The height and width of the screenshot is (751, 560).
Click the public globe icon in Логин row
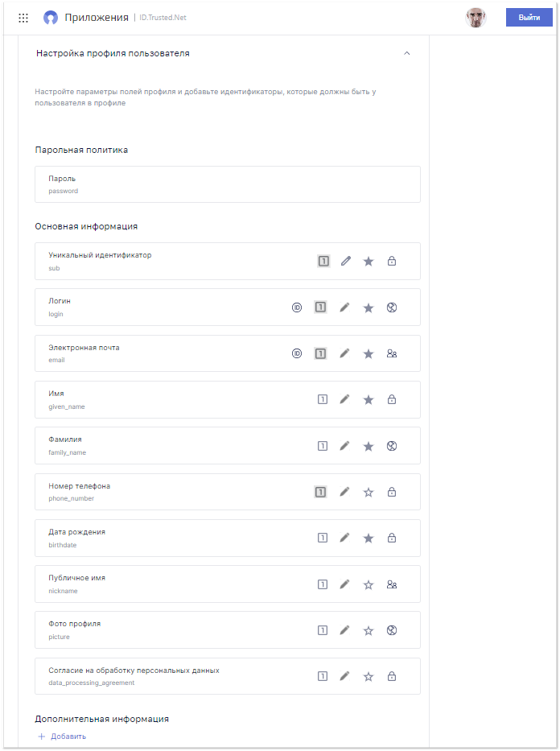tap(392, 307)
